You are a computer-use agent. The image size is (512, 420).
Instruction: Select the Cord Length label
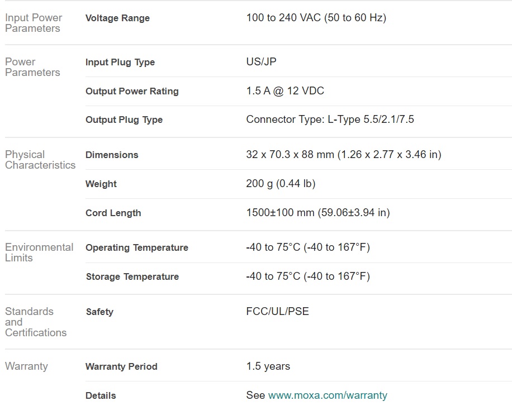pos(113,213)
